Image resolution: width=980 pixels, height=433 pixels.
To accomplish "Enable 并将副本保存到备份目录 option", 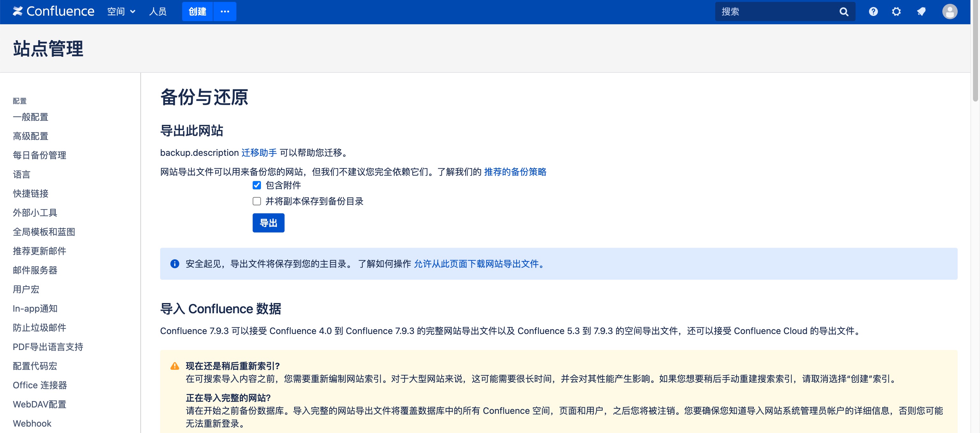I will [x=256, y=201].
